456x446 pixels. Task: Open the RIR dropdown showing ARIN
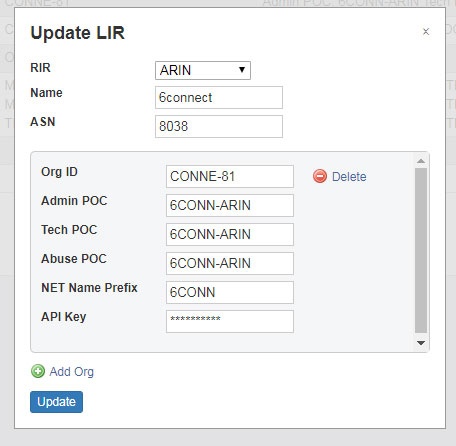point(203,70)
